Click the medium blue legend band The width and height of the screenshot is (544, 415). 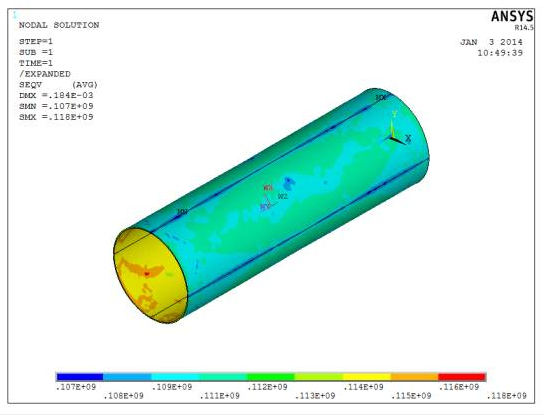[127, 377]
